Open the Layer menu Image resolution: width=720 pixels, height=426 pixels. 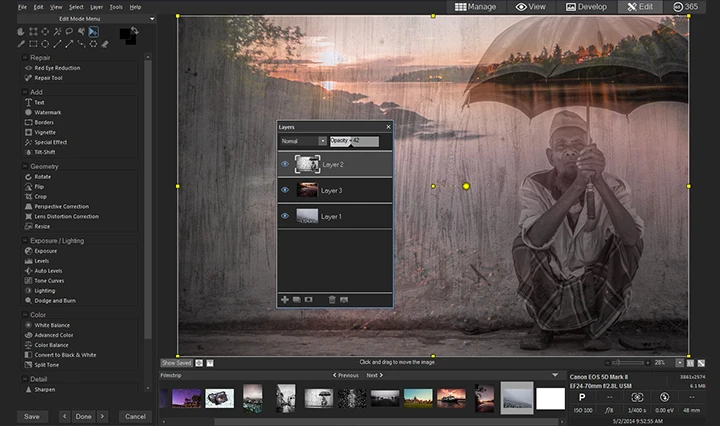(x=95, y=7)
